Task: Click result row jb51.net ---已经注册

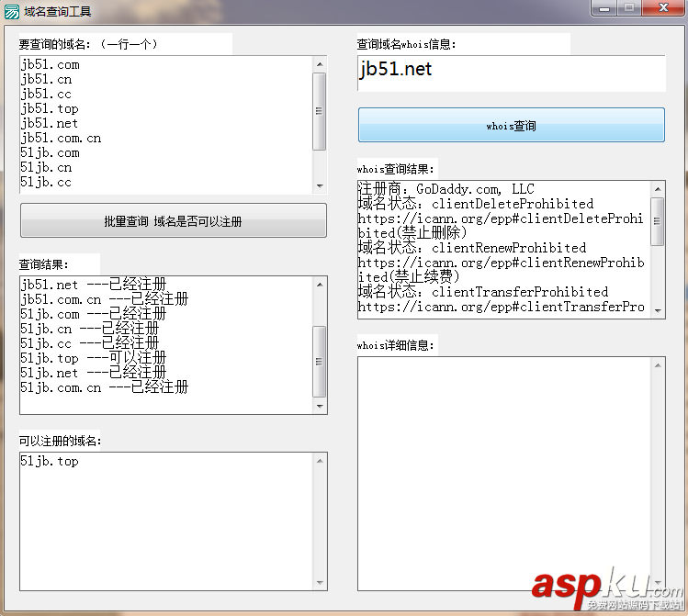Action: [x=94, y=285]
